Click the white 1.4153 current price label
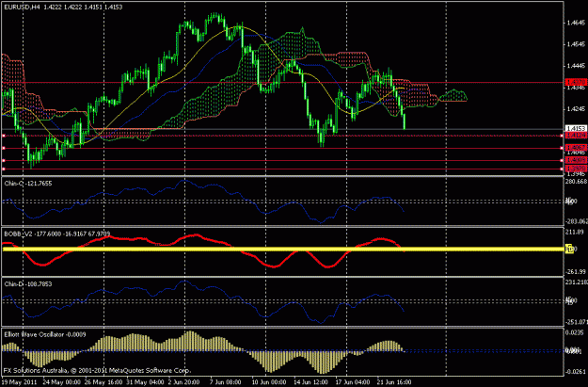 click(x=576, y=129)
